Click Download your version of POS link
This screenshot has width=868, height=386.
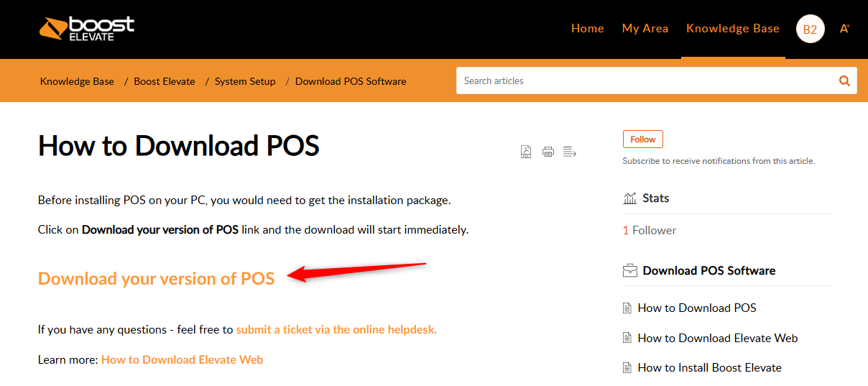point(156,279)
